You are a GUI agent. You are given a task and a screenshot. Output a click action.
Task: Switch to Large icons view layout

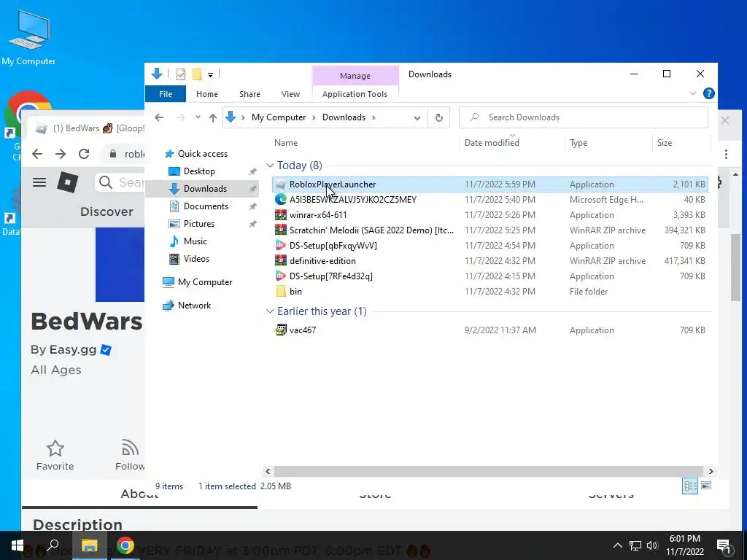(x=706, y=486)
